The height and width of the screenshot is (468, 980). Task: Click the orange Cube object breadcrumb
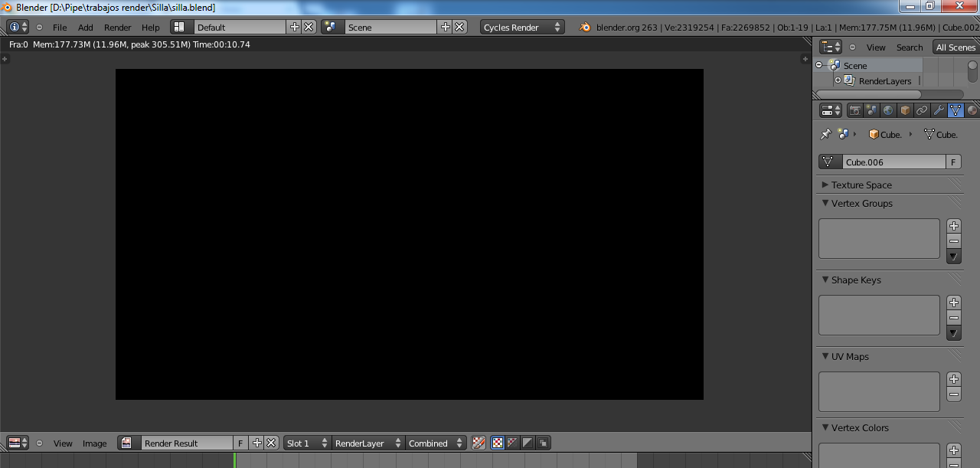(x=885, y=134)
